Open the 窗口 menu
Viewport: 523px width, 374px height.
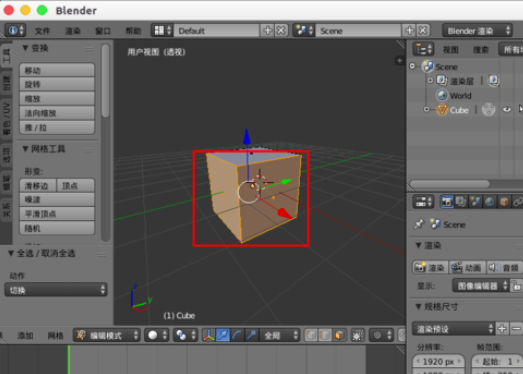103,31
